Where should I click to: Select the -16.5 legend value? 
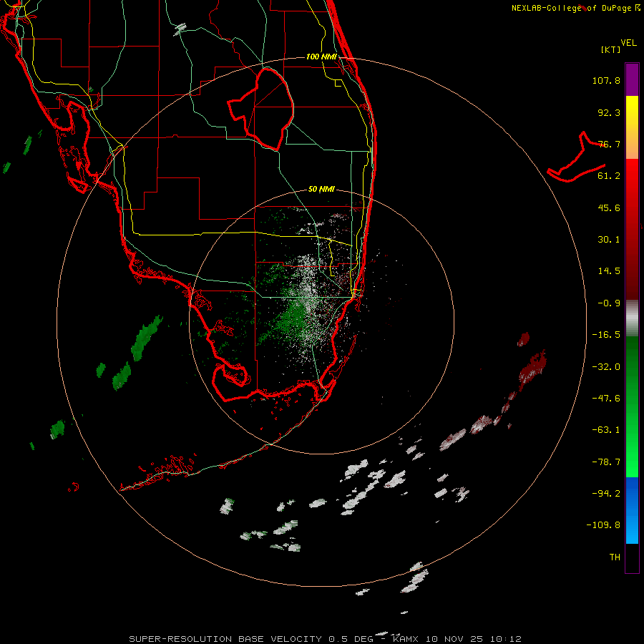click(x=606, y=335)
